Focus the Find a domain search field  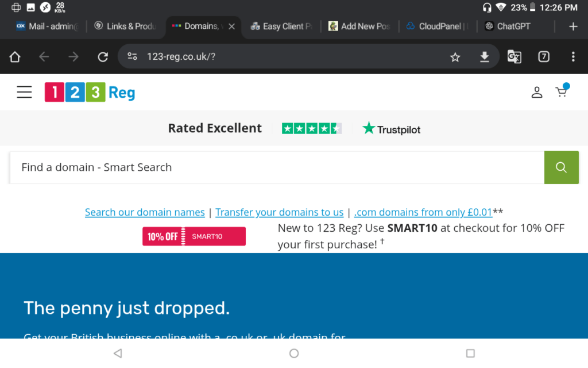coord(277,167)
